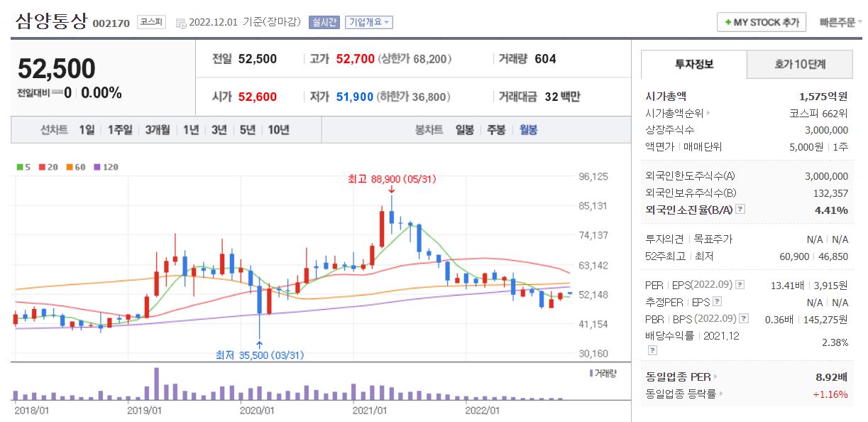Image resolution: width=868 pixels, height=422 pixels.
Task: Click the calendar icon next to 2022.12.01
Action: (180, 23)
